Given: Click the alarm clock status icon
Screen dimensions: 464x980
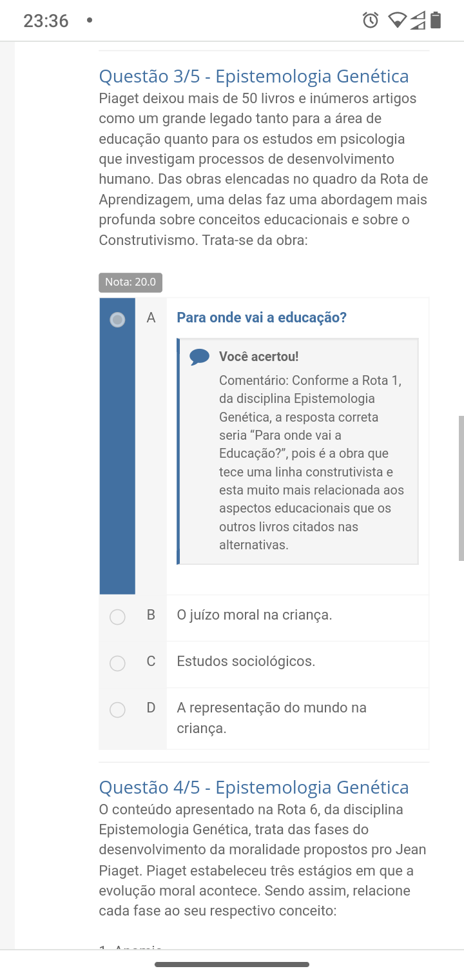Looking at the screenshot, I should pos(371,21).
